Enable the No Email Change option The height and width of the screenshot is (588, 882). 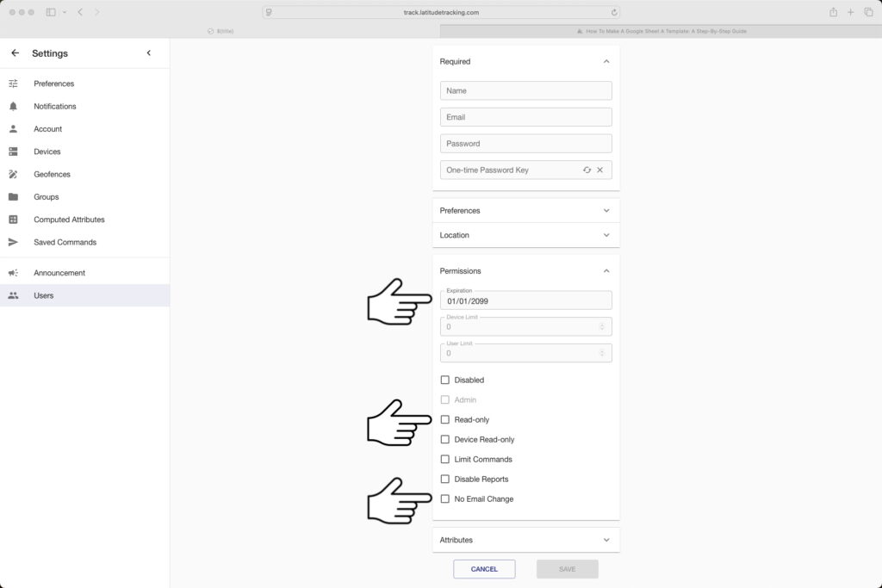pos(445,498)
